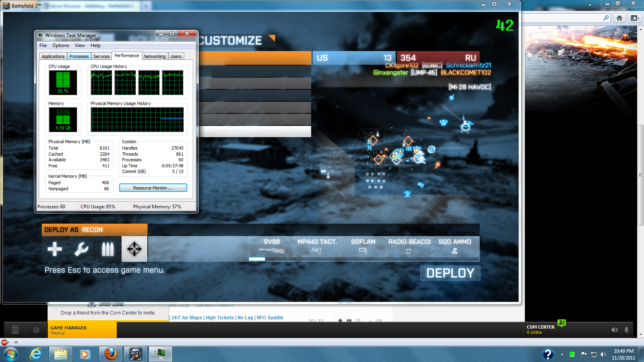The width and height of the screenshot is (644, 362).
Task: Click the Battlelog globe icon in bottom bar
Action: [36, 330]
